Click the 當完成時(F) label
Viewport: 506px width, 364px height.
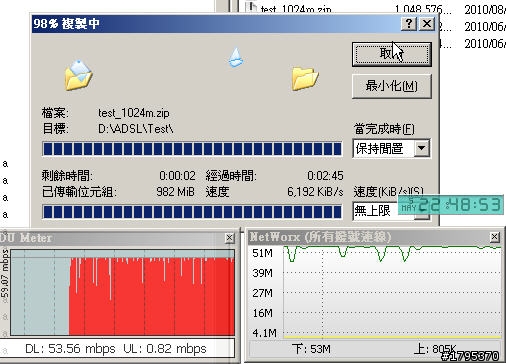click(384, 129)
